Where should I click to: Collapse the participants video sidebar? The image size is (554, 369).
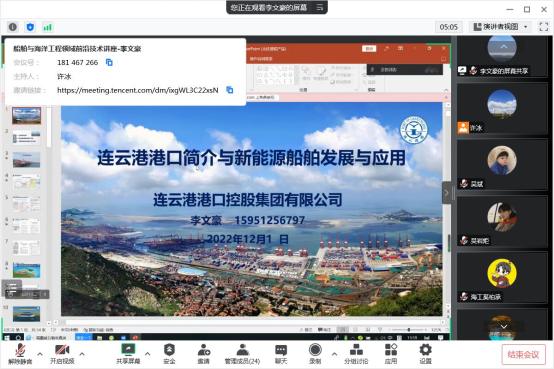[447, 193]
